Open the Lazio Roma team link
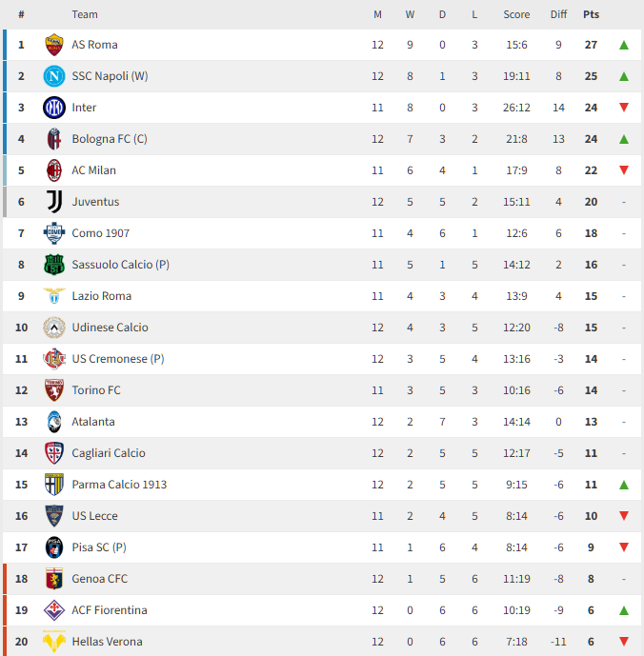 tap(101, 296)
